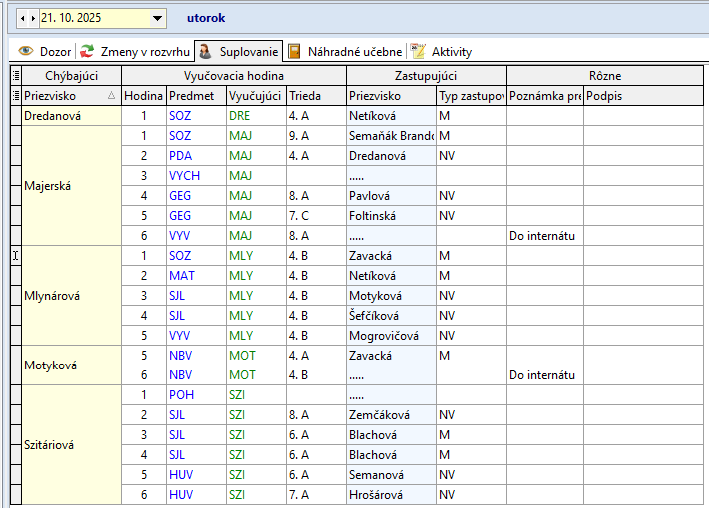Viewport: 709px width, 508px height.
Task: Click the Hodina column header
Action: pyautogui.click(x=143, y=96)
